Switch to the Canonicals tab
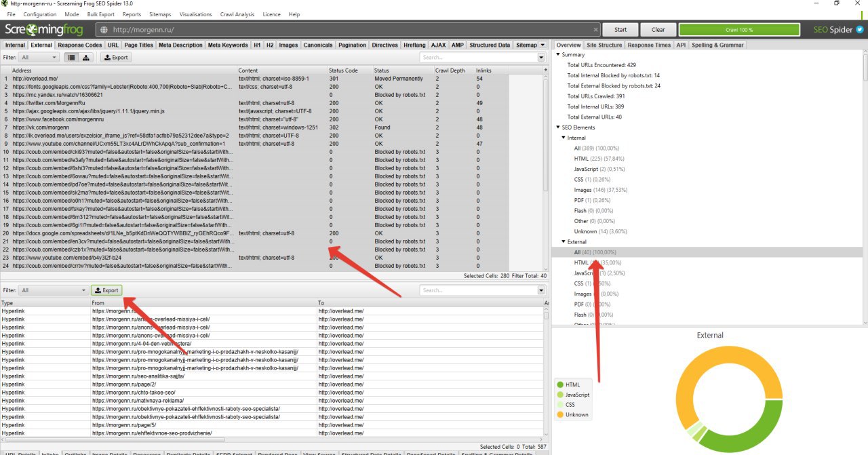Screen dimensions: 868x455 point(318,45)
